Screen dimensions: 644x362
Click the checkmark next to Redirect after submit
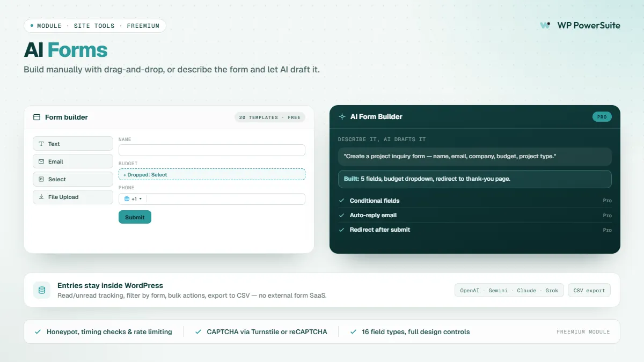coord(341,230)
